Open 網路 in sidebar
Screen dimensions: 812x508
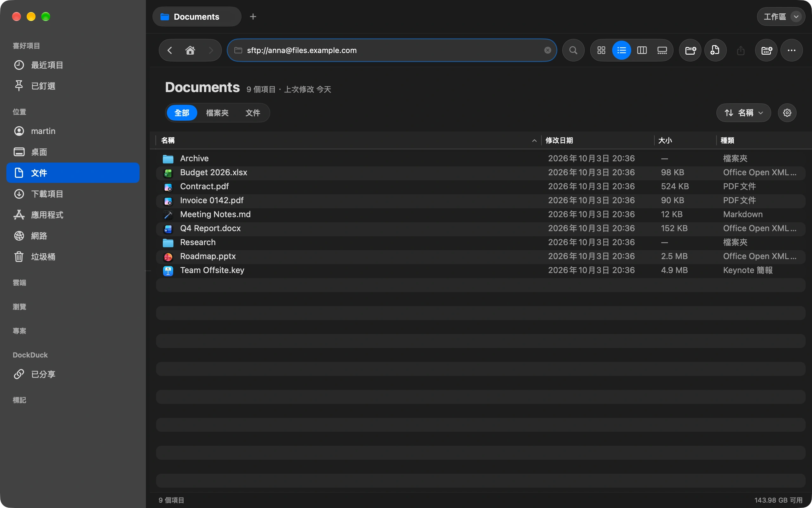point(73,236)
